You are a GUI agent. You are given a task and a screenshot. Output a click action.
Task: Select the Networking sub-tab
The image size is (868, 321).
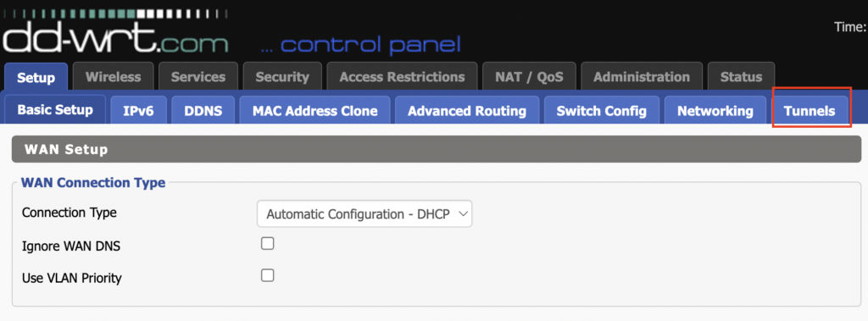715,111
